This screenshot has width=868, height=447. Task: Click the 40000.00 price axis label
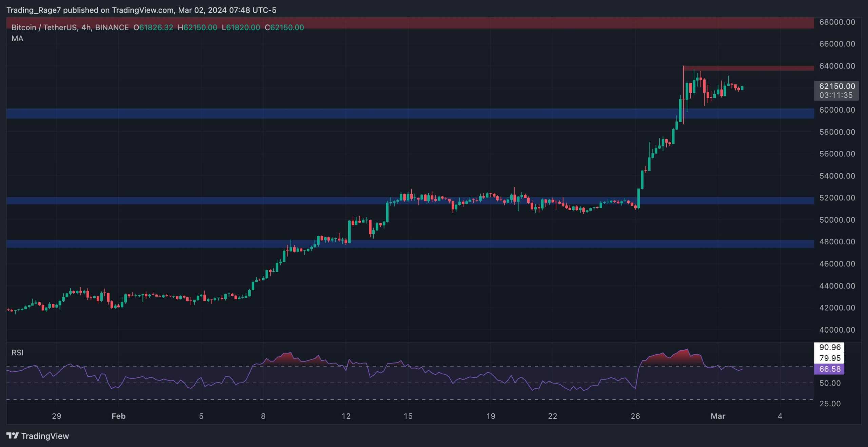pyautogui.click(x=837, y=330)
